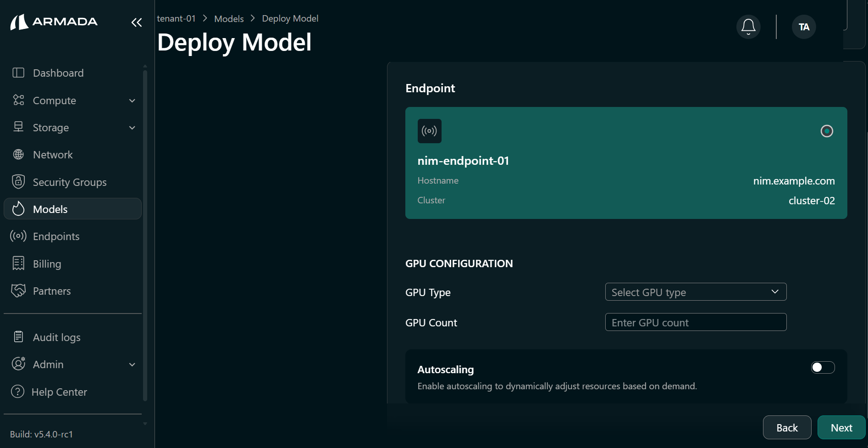Click the Compute nodes icon
This screenshot has height=448, width=868.
[x=18, y=100]
